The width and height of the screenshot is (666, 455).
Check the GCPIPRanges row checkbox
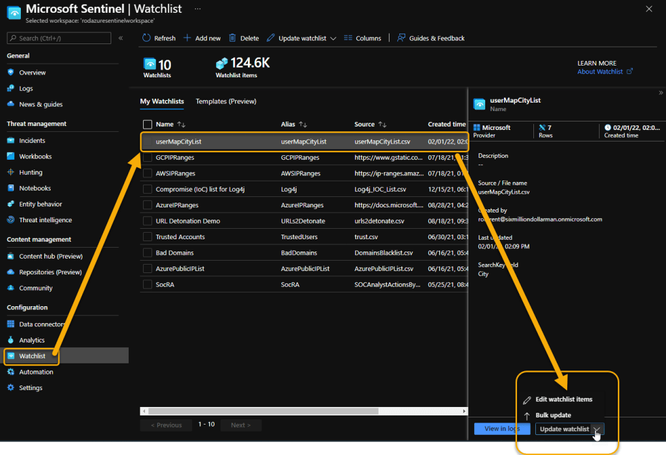pyautogui.click(x=147, y=158)
